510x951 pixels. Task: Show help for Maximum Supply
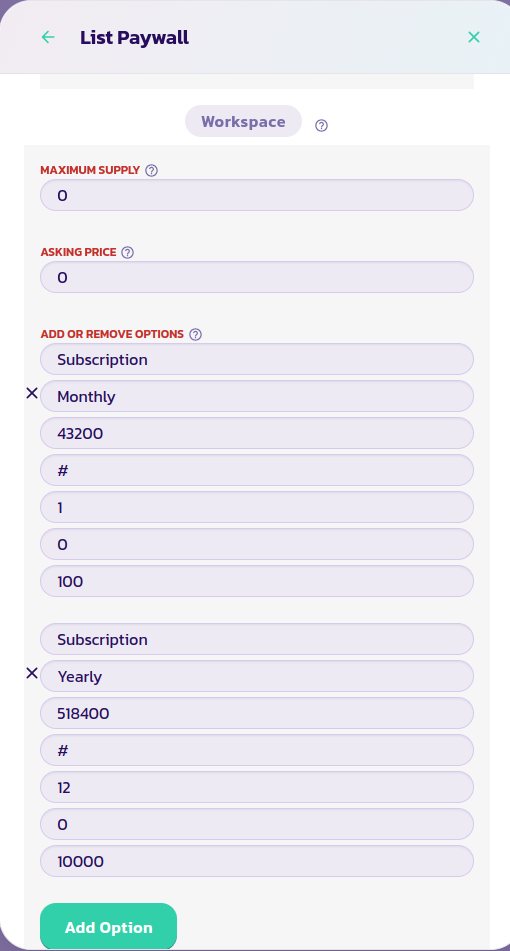click(152, 170)
